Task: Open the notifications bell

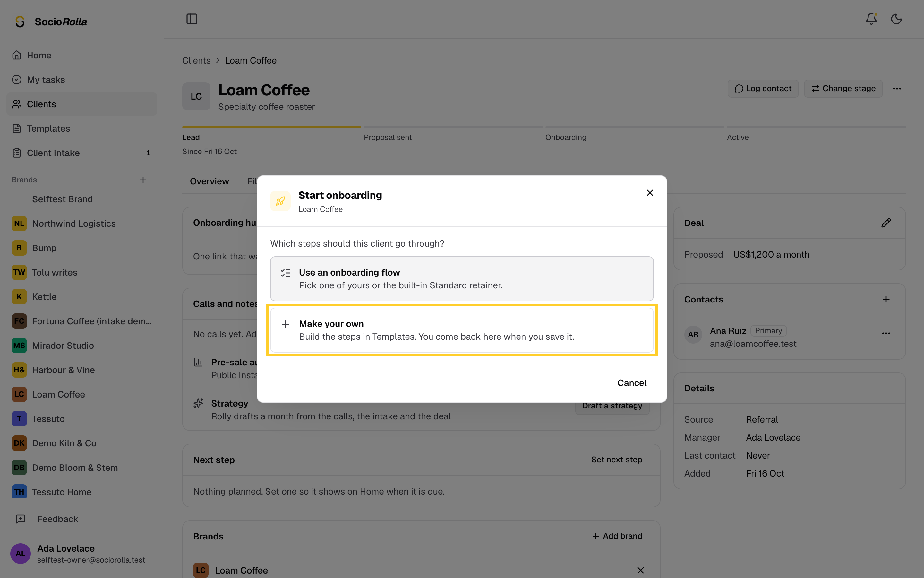Action: [x=871, y=19]
